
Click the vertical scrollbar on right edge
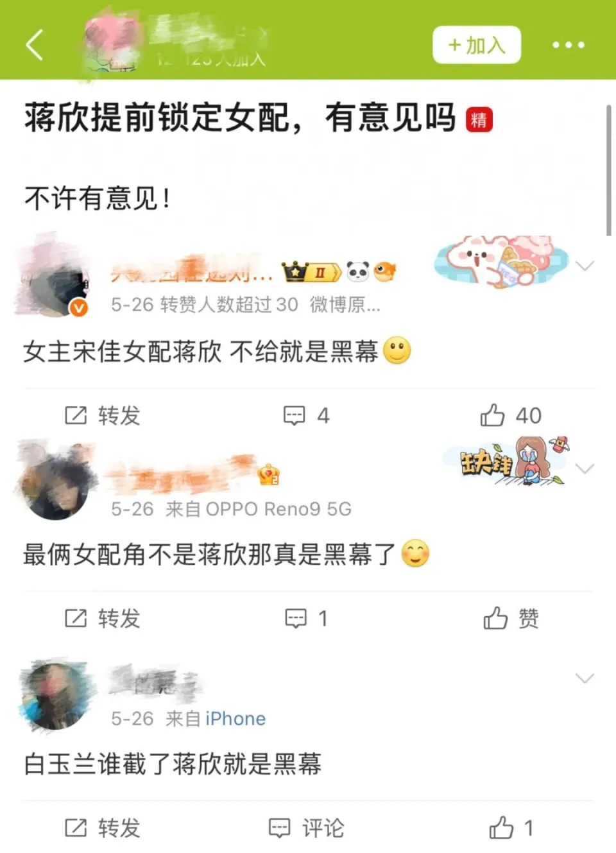click(609, 170)
